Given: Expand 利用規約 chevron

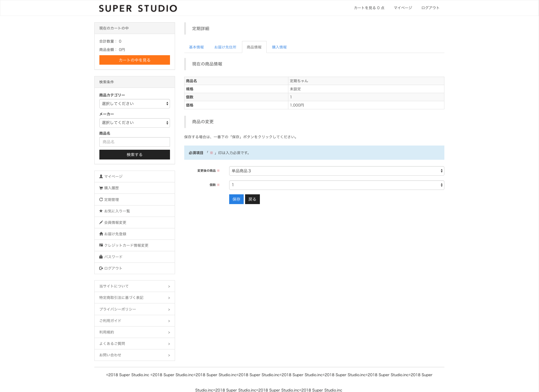Looking at the screenshot, I should click(x=169, y=332).
